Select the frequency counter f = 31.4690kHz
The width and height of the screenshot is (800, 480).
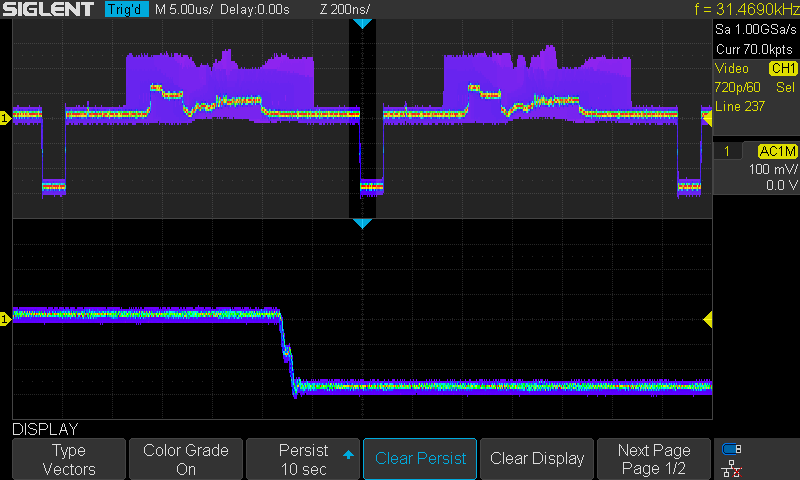point(747,9)
